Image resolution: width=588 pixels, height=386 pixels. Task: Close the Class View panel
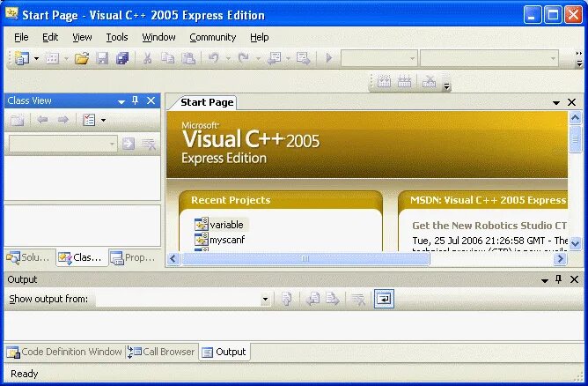tap(151, 100)
